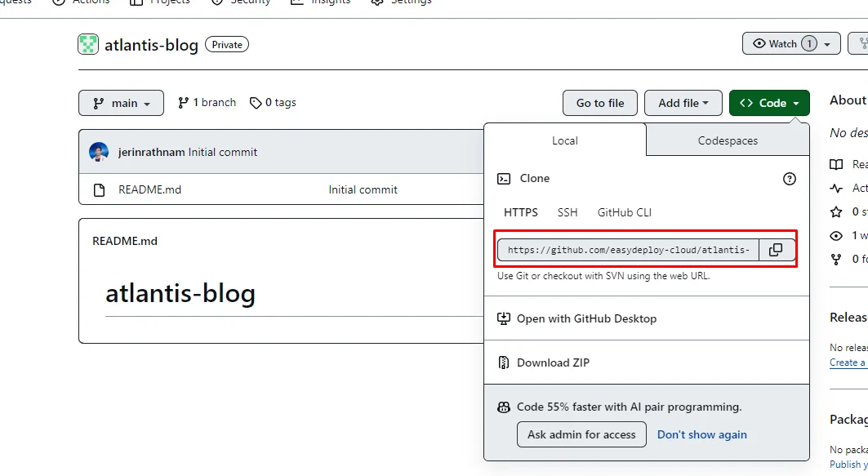
Task: Click the watchers eye icon in About
Action: pos(836,236)
